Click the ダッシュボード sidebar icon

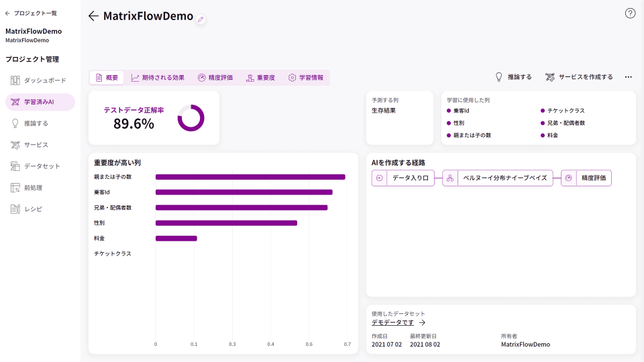pyautogui.click(x=15, y=80)
